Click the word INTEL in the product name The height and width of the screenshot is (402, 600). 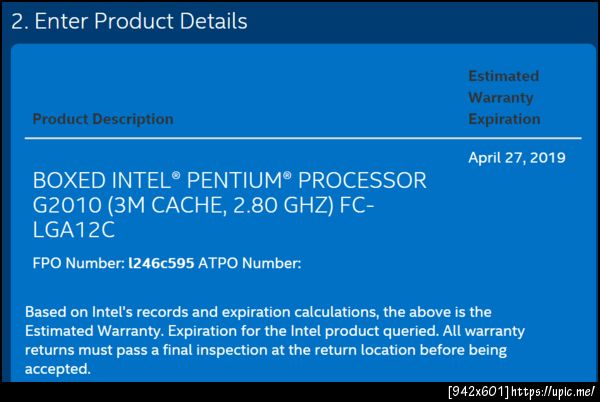[139, 182]
